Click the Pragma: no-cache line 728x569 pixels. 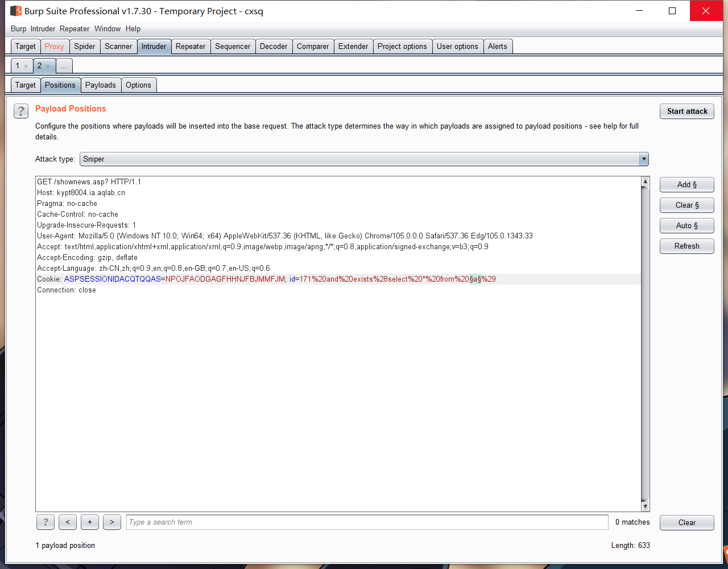click(67, 204)
